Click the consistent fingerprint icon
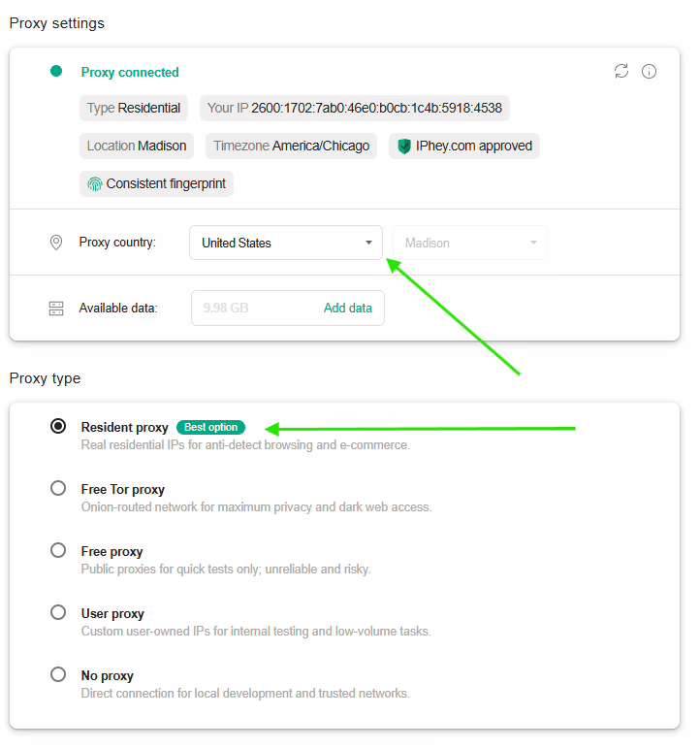Viewport: 700px width, 749px height. [94, 184]
